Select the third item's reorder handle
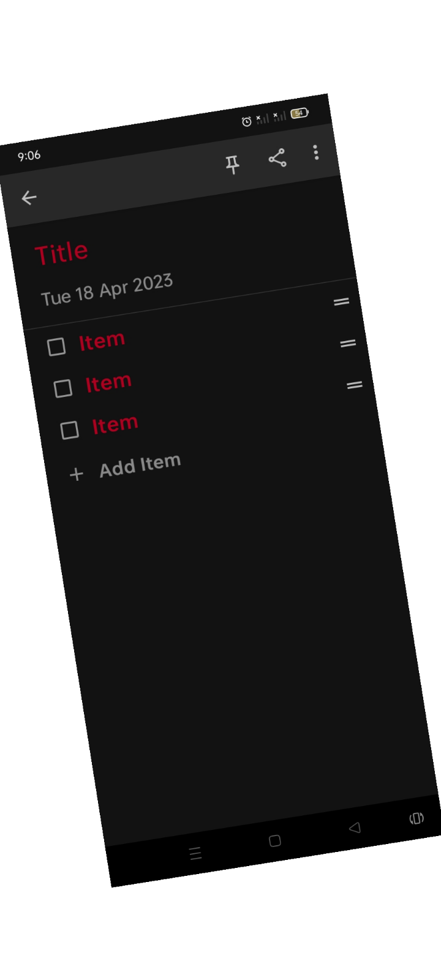Viewport: 441px width, 980px height. pos(355,385)
